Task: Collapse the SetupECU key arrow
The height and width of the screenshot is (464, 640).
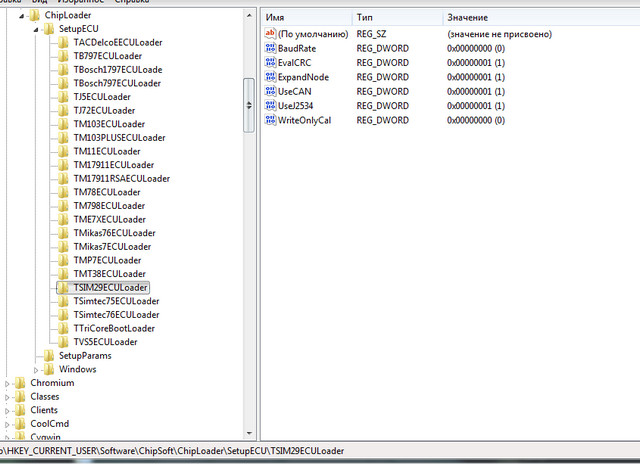Action: (37, 30)
